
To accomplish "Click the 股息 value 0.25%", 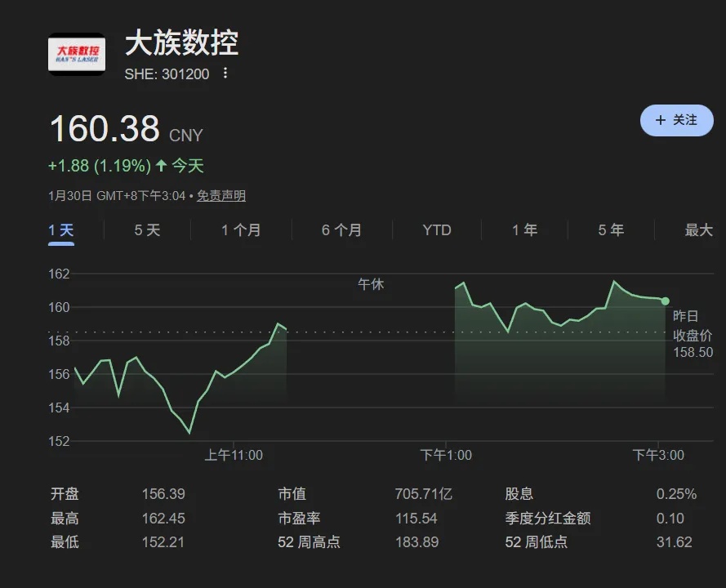I will (x=676, y=494).
